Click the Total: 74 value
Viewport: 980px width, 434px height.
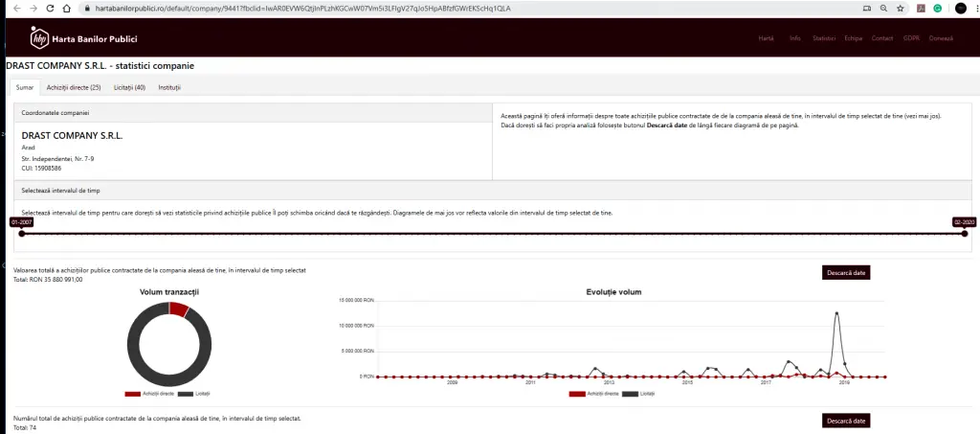pos(25,427)
